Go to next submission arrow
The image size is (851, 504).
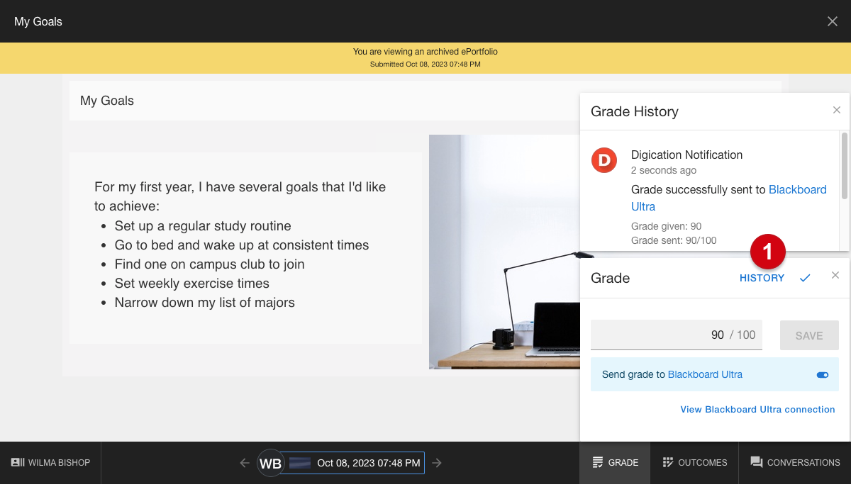point(437,463)
